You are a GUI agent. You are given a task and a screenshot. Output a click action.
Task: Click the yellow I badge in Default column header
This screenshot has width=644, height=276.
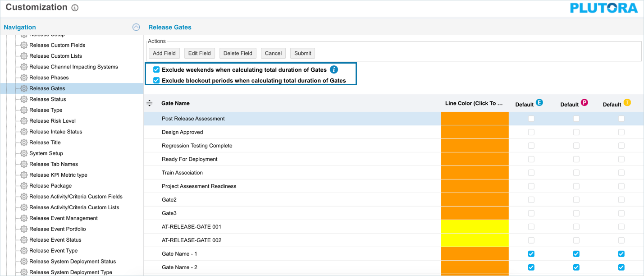pyautogui.click(x=627, y=103)
